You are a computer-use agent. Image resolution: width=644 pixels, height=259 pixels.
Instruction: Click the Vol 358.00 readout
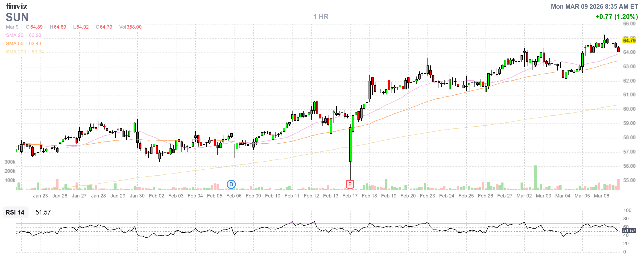(130, 27)
